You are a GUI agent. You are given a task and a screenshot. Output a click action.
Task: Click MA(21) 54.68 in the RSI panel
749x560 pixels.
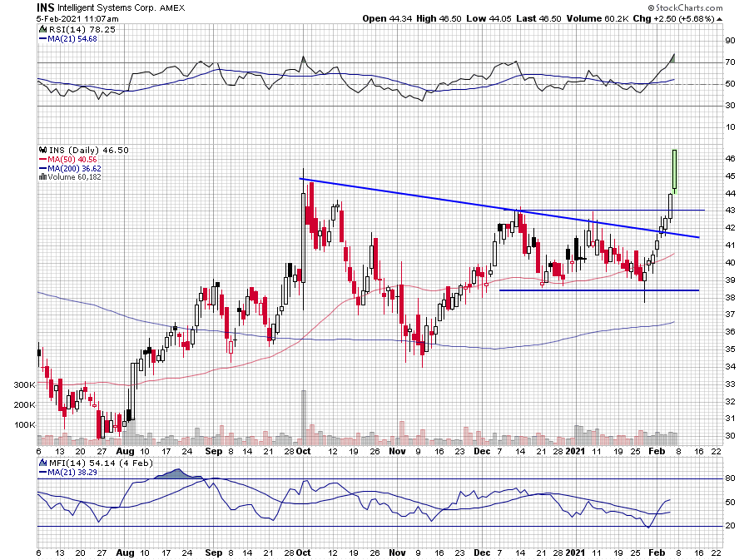click(x=72, y=38)
